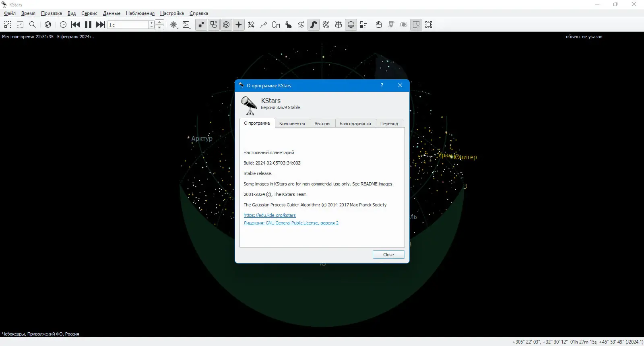
Task: Open the Сервис menu
Action: point(89,13)
